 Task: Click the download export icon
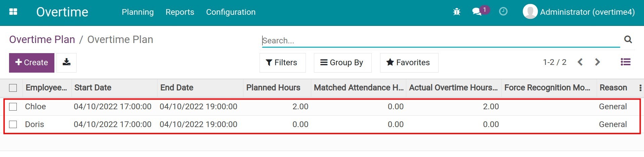66,63
